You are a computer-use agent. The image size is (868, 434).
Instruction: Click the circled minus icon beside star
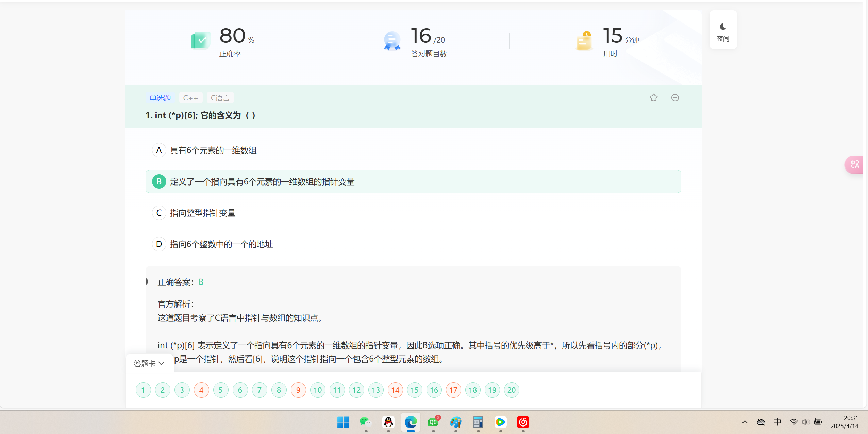[675, 98]
